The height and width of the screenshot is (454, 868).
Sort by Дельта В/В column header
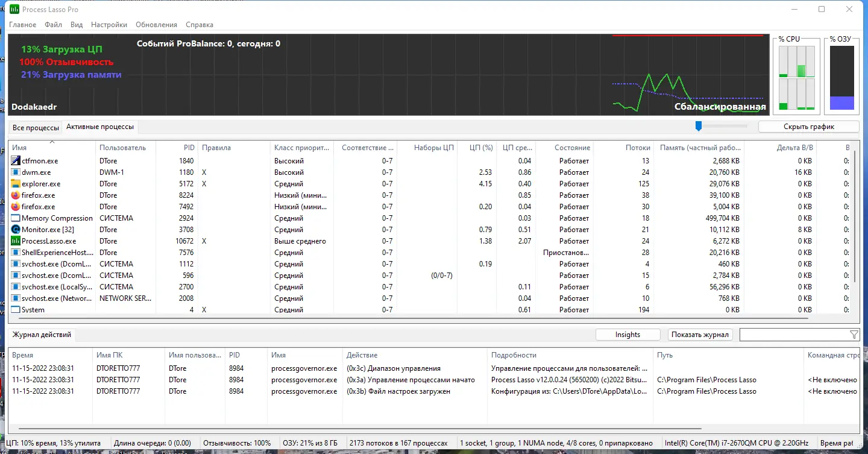(780, 148)
